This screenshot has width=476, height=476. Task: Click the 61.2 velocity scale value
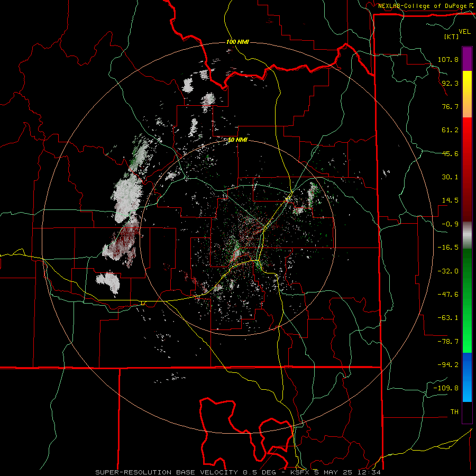pos(450,130)
